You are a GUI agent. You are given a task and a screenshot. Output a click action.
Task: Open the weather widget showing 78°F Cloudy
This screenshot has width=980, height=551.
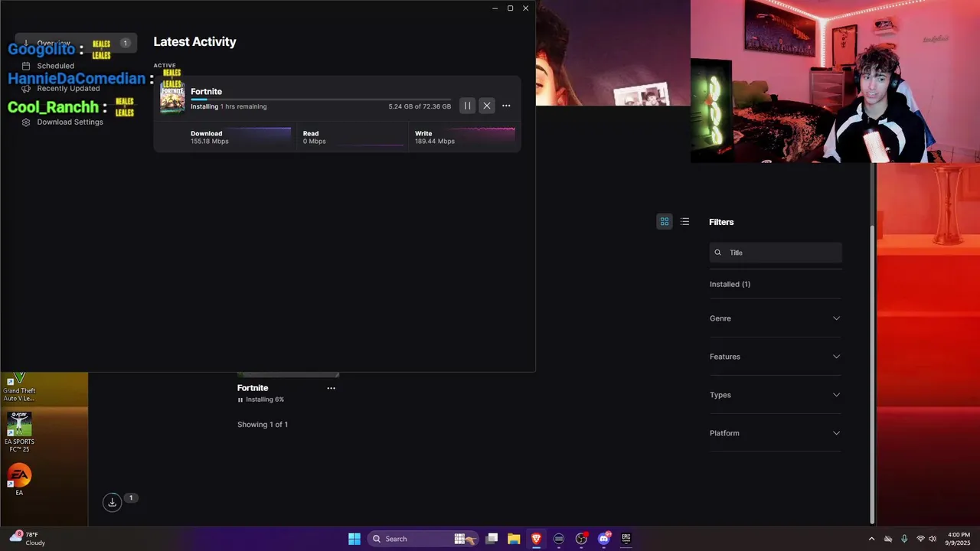[28, 539]
